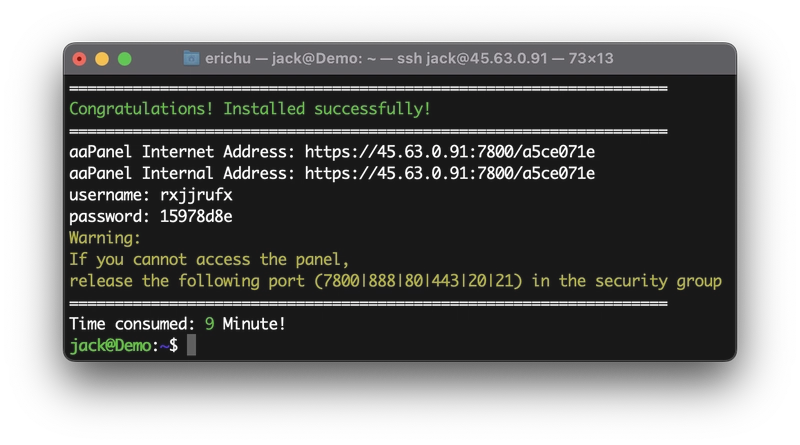Click the 'password:' label

tap(109, 216)
